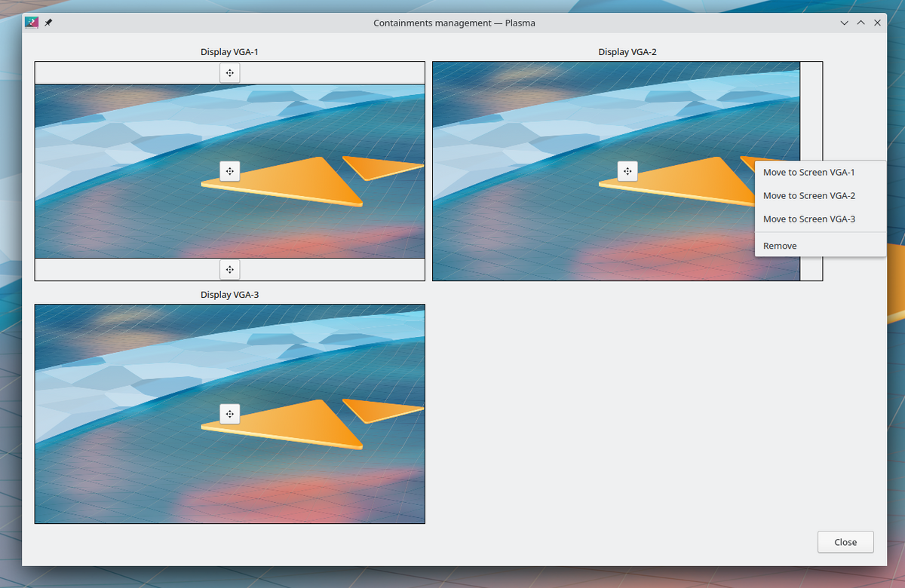Image resolution: width=905 pixels, height=588 pixels.
Task: Click the Display VGA-1 label
Action: pyautogui.click(x=229, y=52)
